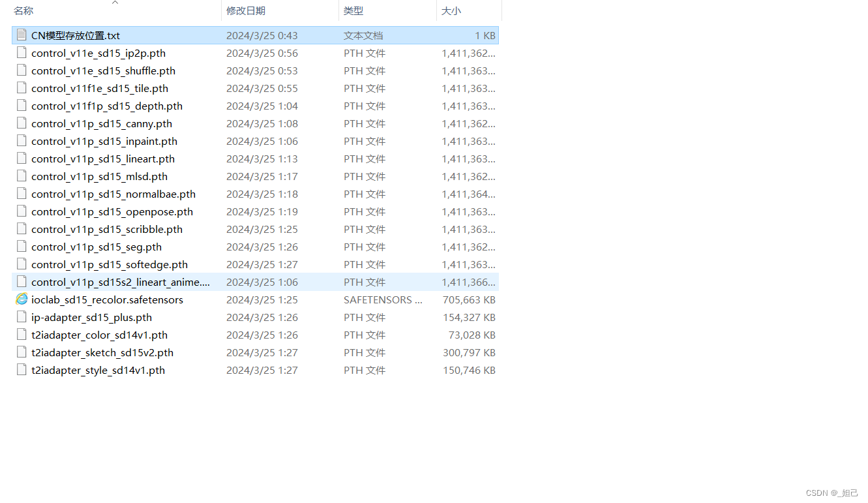Click file icon of control_v11p_sd15_mlsd.pth
Screen dimensions: 868x503
click(x=22, y=176)
